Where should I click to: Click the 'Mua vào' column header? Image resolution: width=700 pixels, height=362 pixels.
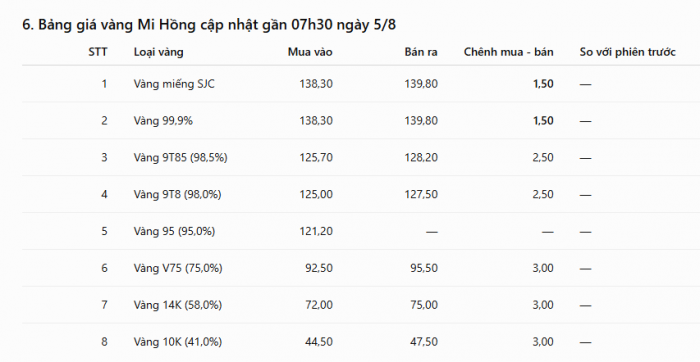[310, 52]
